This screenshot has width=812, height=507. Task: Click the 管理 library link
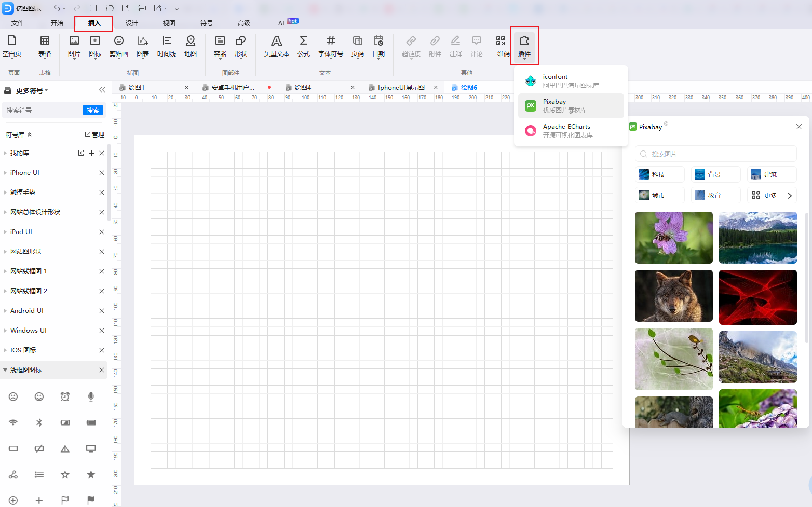[x=94, y=134]
